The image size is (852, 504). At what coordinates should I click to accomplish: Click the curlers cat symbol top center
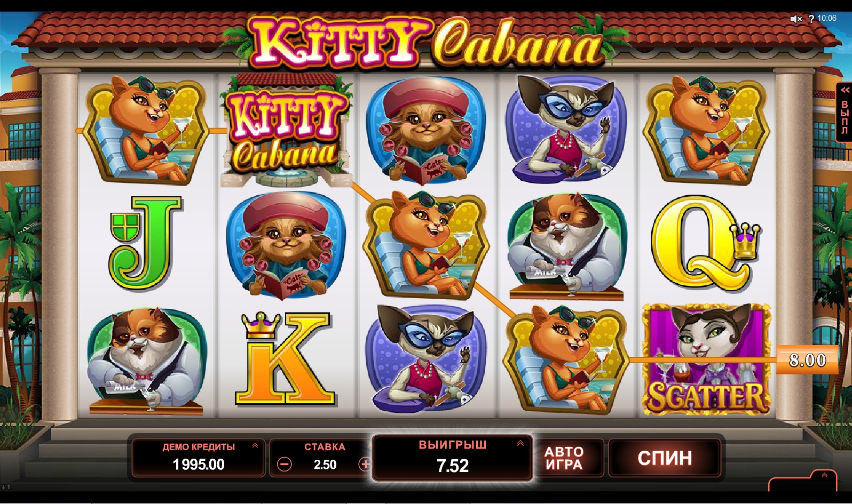click(425, 131)
